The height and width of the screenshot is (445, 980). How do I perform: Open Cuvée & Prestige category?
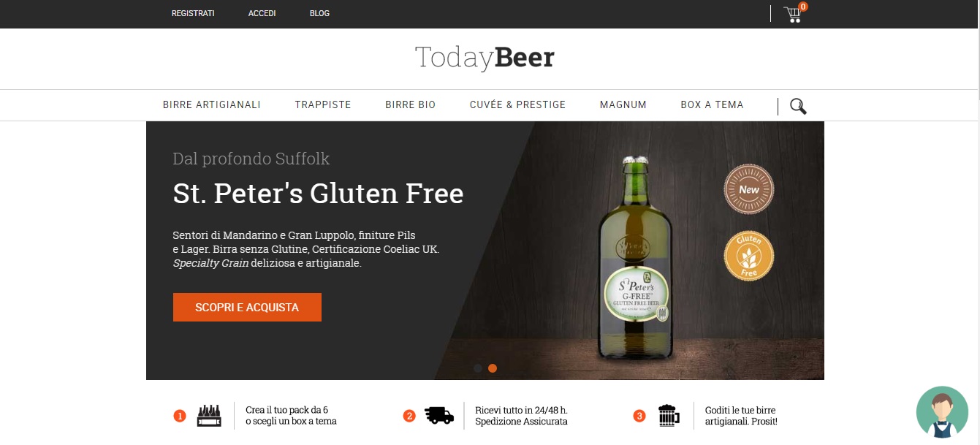[518, 104]
